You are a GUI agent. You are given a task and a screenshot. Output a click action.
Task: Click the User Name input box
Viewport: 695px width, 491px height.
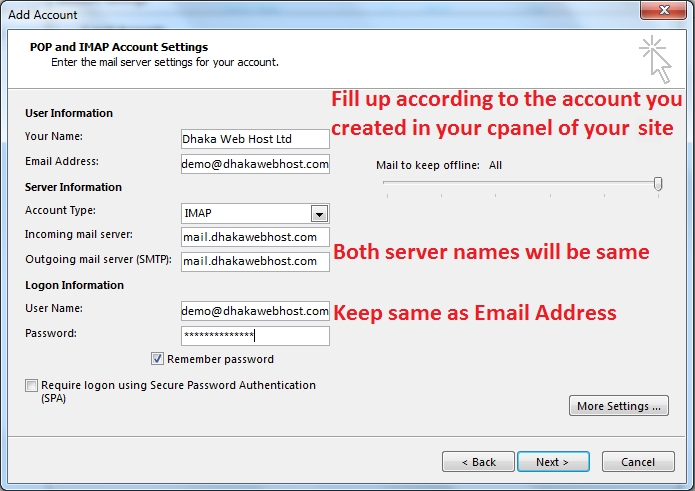(255, 311)
